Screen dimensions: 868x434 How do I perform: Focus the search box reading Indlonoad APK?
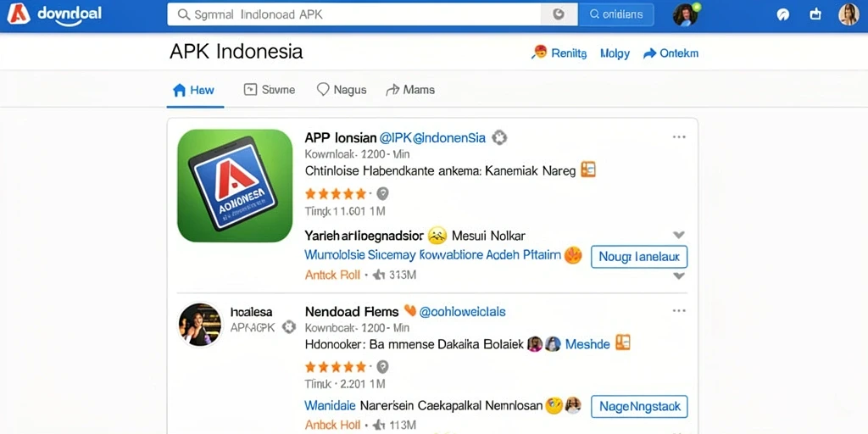pos(353,14)
